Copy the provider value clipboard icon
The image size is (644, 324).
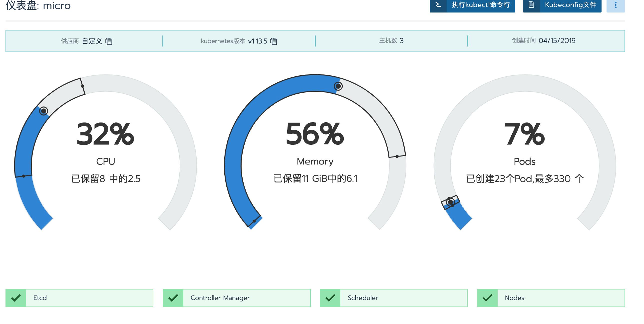[109, 41]
